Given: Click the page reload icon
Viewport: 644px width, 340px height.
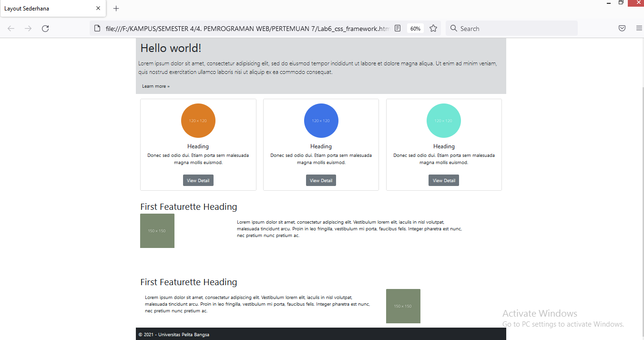Looking at the screenshot, I should pos(45,28).
